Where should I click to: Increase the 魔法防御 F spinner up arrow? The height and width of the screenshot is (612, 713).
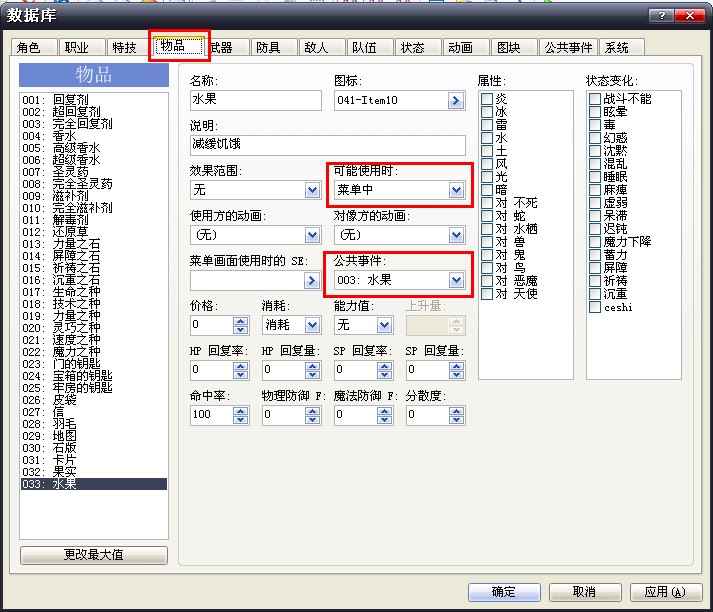coord(384,411)
